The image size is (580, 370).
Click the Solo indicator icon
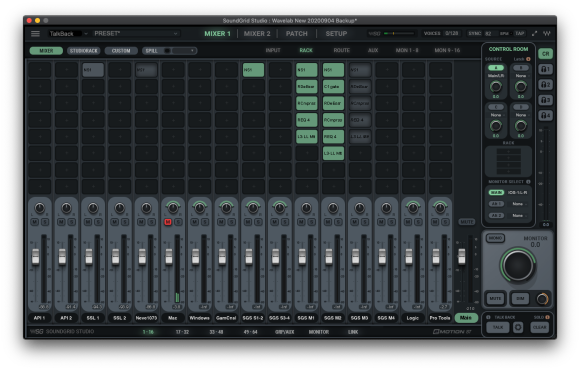tap(547, 317)
